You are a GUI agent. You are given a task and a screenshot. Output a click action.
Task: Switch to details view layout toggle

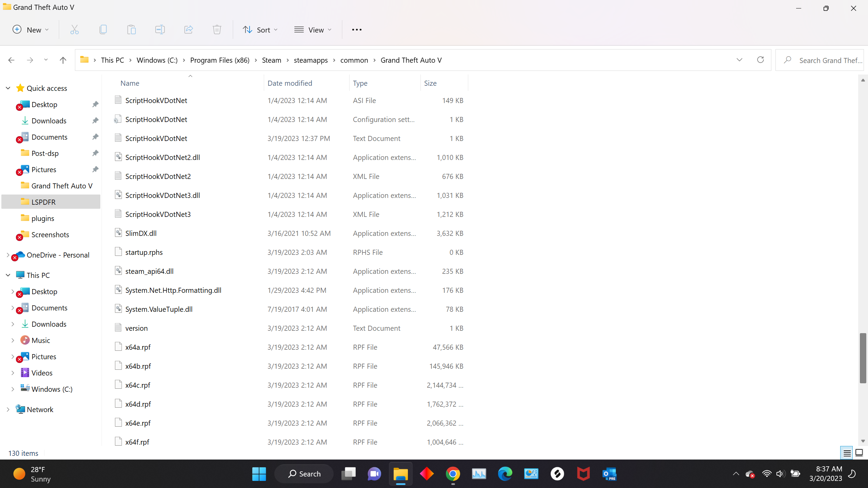[847, 453]
